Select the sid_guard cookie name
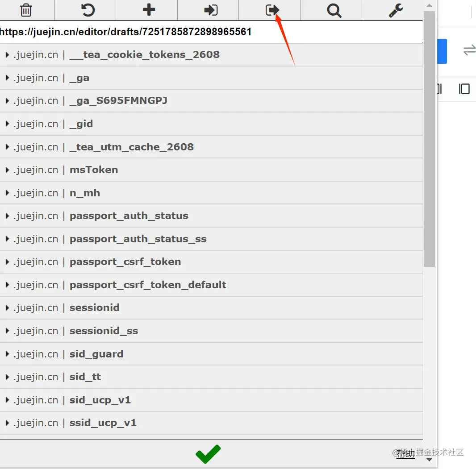This screenshot has height=469, width=476. 96,354
